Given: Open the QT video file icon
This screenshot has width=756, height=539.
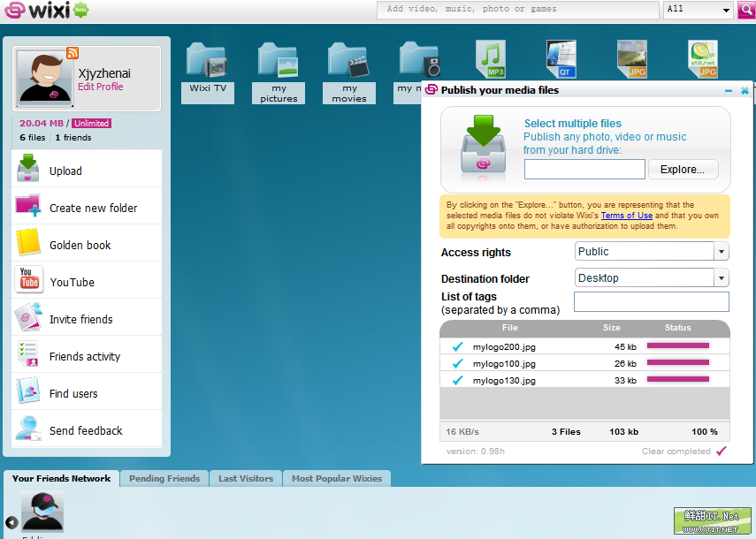Looking at the screenshot, I should click(x=561, y=59).
